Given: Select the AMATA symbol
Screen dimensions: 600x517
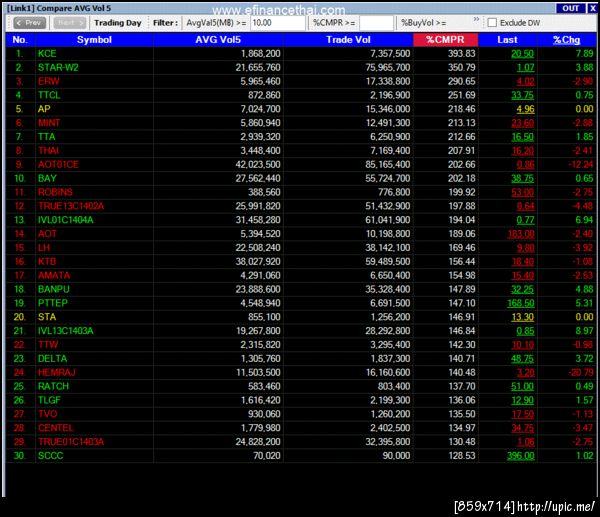Looking at the screenshot, I should [x=54, y=276].
